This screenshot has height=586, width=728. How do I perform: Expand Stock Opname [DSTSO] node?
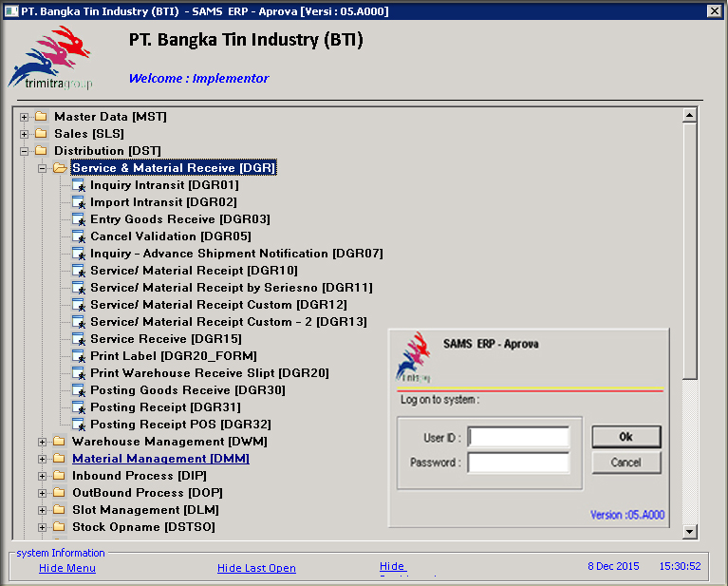click(x=43, y=527)
